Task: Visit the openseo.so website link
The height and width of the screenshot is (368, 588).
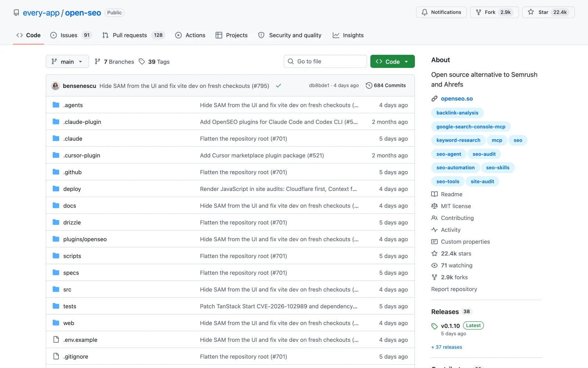Action: [x=457, y=99]
